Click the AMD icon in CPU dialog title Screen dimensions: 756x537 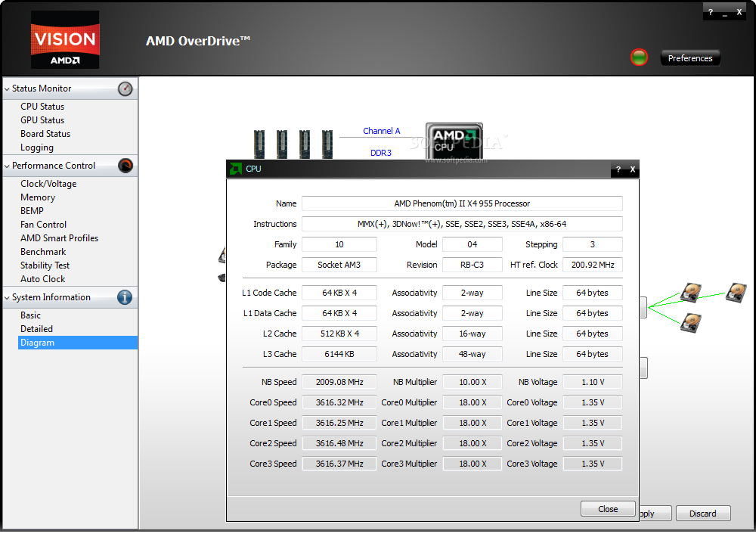click(x=236, y=169)
